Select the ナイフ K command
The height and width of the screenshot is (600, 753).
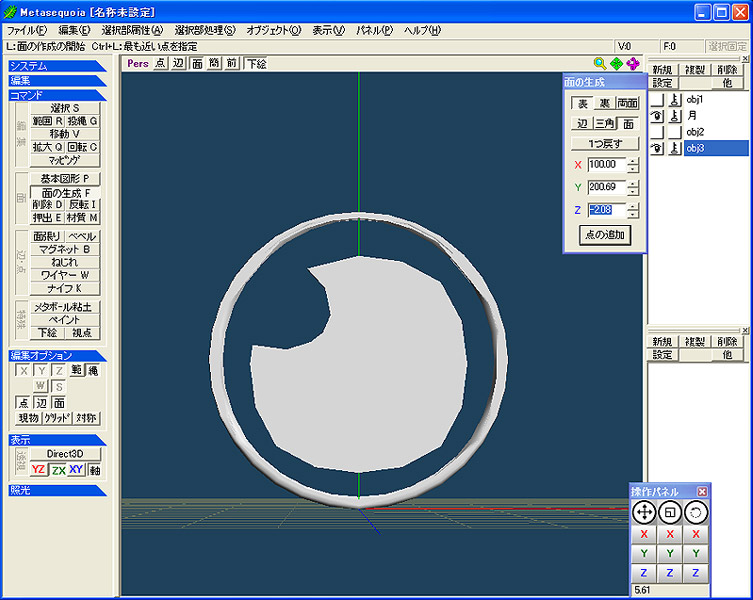(x=65, y=288)
